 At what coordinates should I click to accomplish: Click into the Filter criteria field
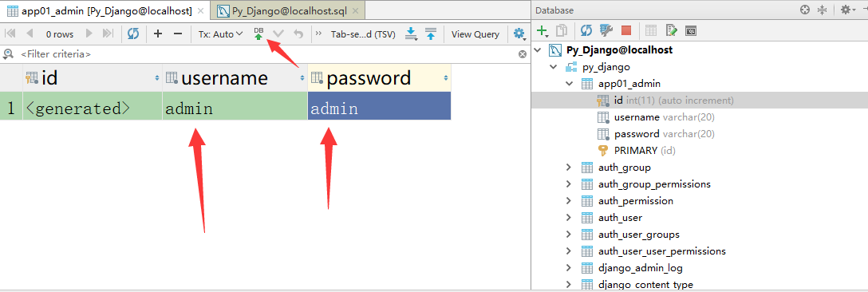coord(266,54)
